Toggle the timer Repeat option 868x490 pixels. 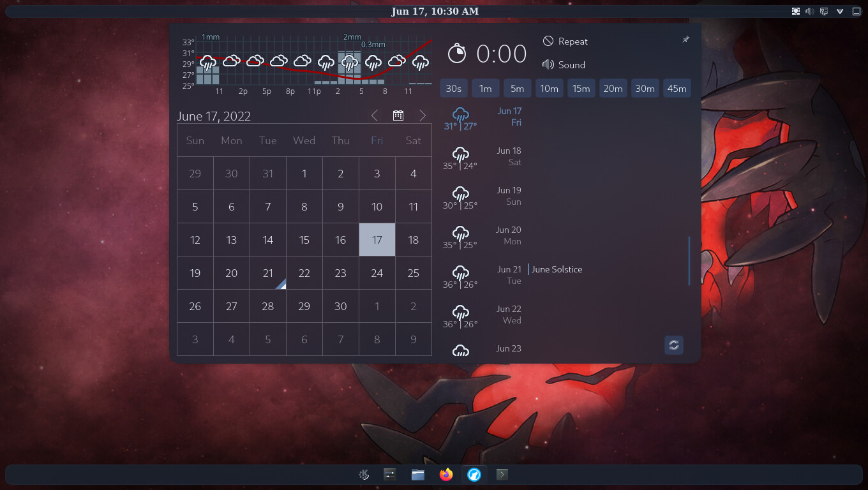tap(565, 41)
